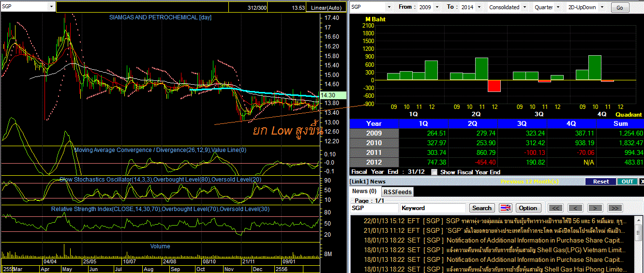This screenshot has height=273, width=644.
Task: Click the M Baht unit label
Action: [375, 19]
